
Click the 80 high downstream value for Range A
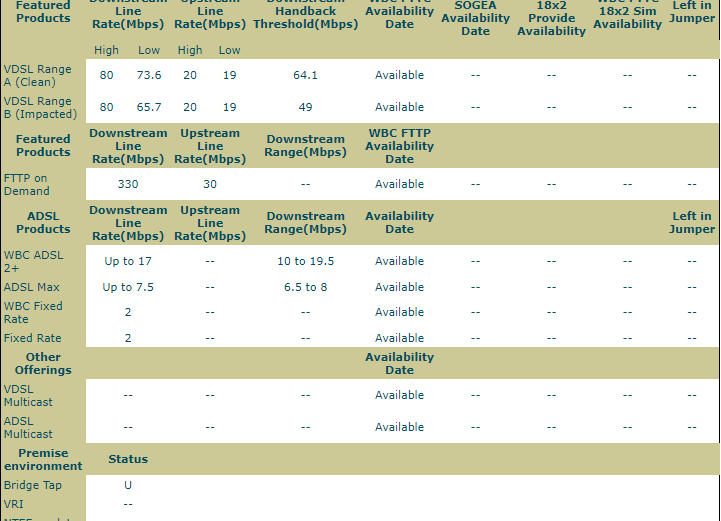(x=106, y=75)
